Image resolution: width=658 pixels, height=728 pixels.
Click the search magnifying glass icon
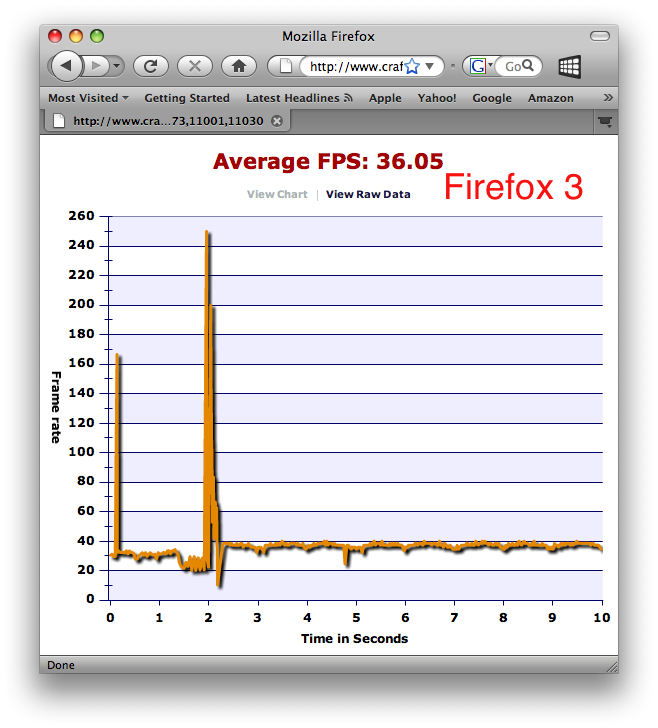pos(528,66)
